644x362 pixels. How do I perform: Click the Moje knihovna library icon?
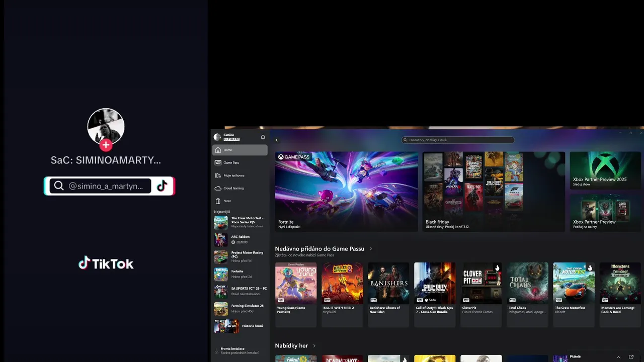point(218,175)
